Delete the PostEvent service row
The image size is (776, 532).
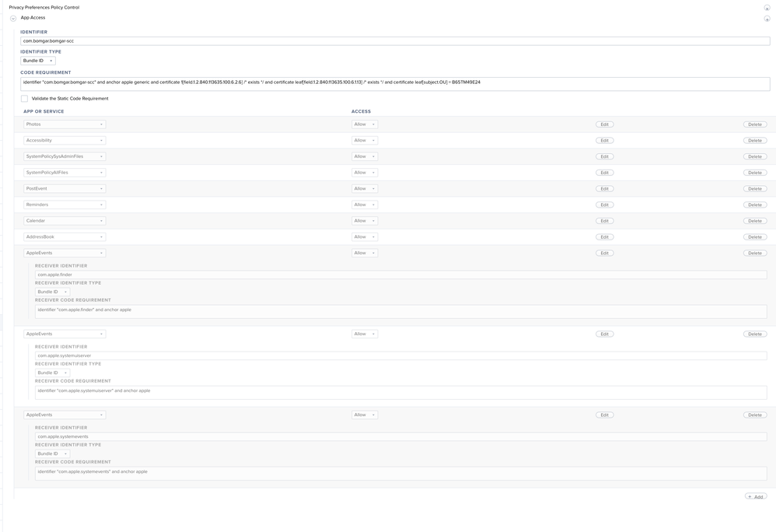pos(755,188)
